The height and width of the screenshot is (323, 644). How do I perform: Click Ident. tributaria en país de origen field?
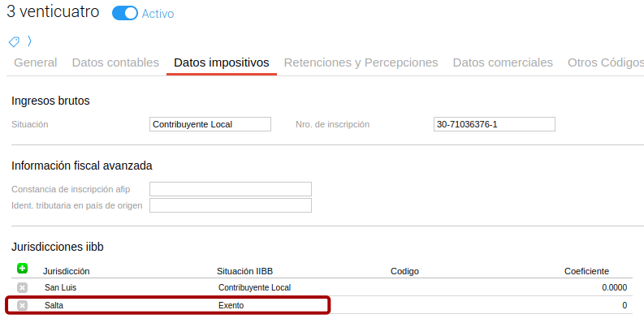pyautogui.click(x=231, y=205)
